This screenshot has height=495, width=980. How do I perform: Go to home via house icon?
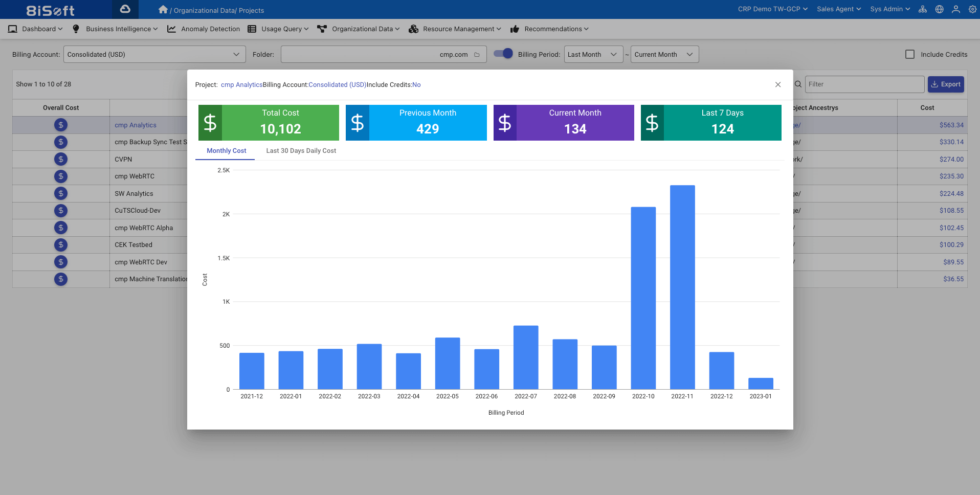(163, 9)
